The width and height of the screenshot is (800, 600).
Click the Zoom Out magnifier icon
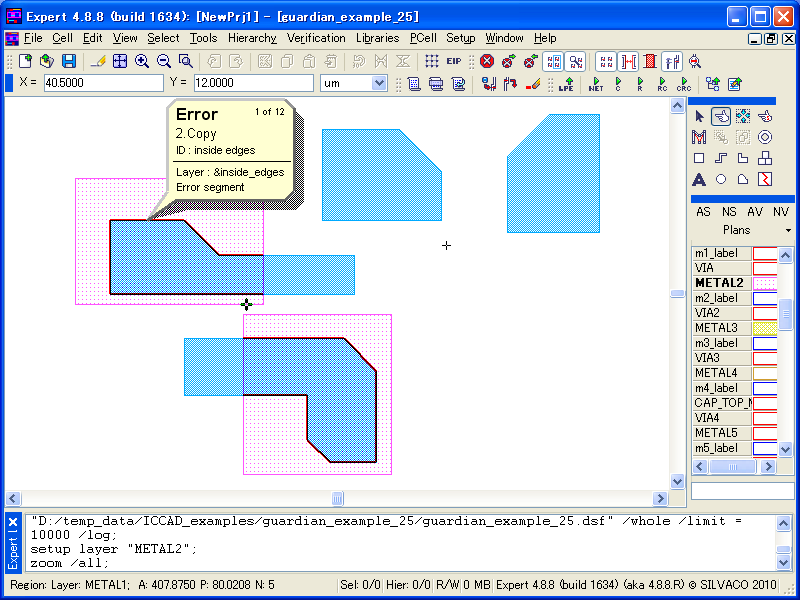point(164,61)
